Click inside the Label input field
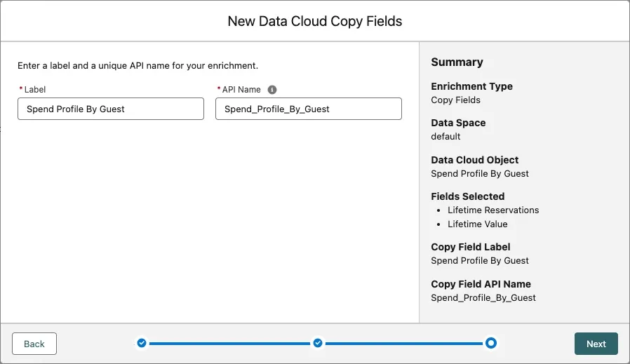This screenshot has width=630, height=364. tap(111, 109)
